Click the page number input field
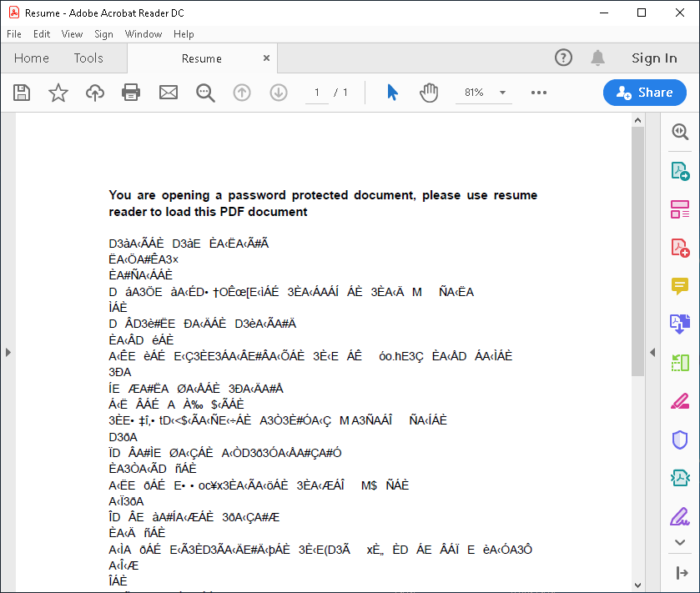Image resolution: width=700 pixels, height=593 pixels. tap(316, 93)
